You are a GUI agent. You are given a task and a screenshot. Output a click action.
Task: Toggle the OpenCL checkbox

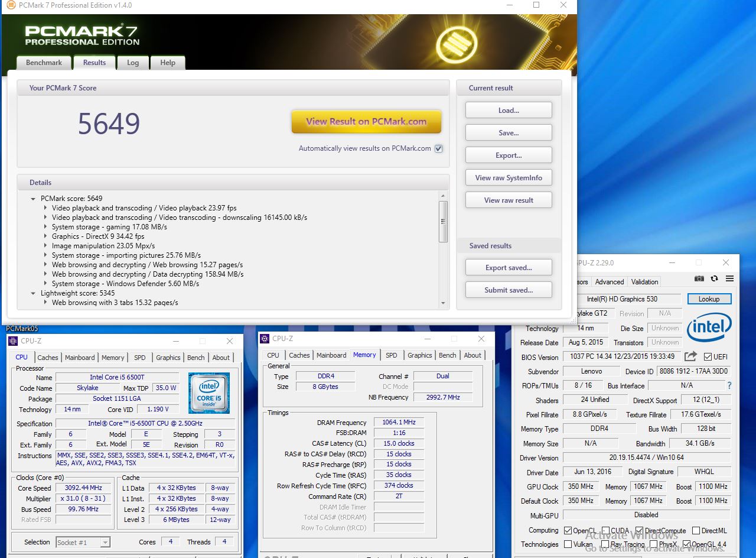click(568, 531)
